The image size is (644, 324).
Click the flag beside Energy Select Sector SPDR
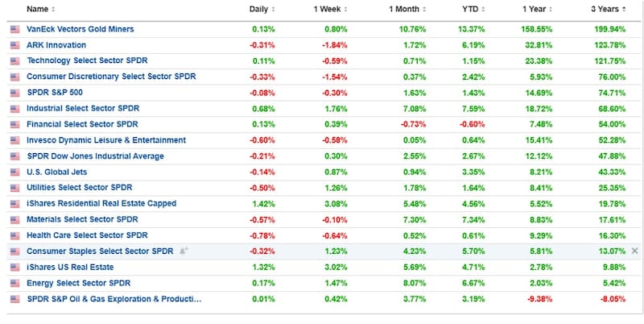(14, 283)
